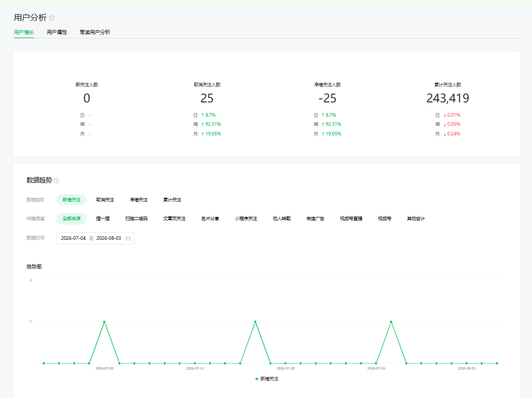Click the help icon next to 数据趋势

(56, 180)
